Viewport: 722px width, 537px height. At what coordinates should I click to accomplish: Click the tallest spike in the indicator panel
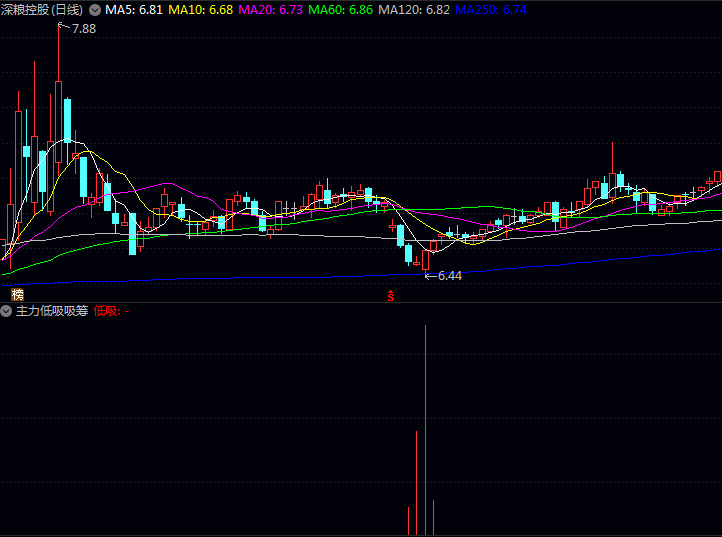point(426,430)
